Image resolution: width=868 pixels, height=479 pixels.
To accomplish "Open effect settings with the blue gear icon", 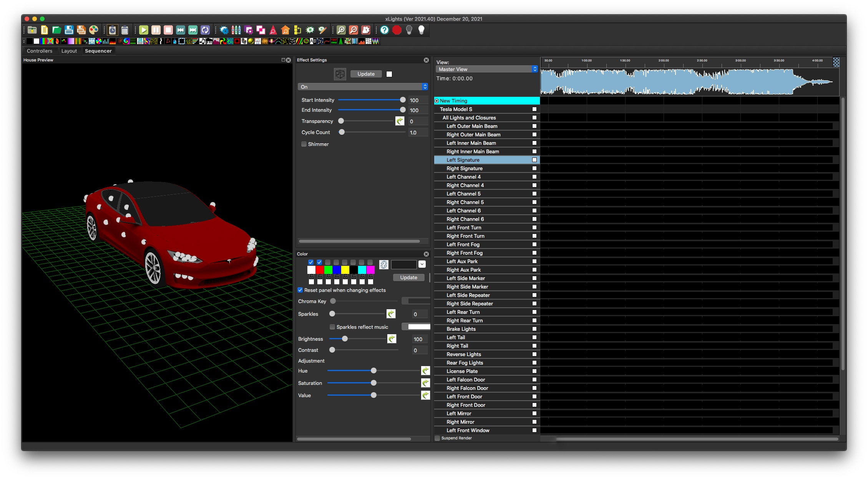I will [x=224, y=30].
